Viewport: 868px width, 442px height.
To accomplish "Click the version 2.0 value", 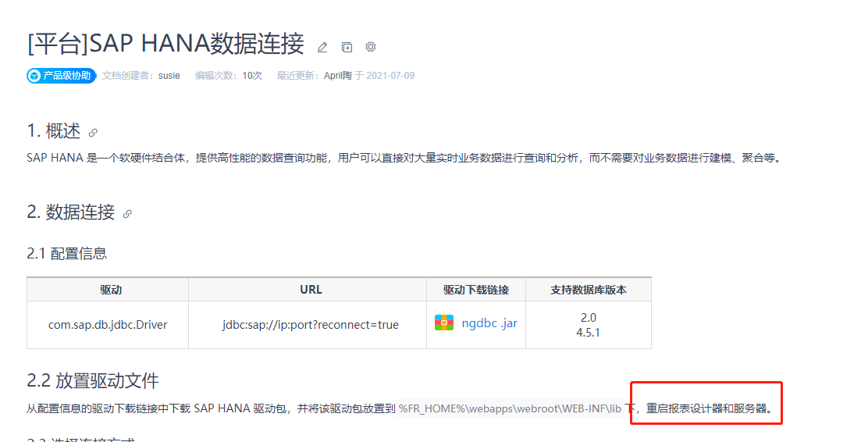I will pos(589,317).
